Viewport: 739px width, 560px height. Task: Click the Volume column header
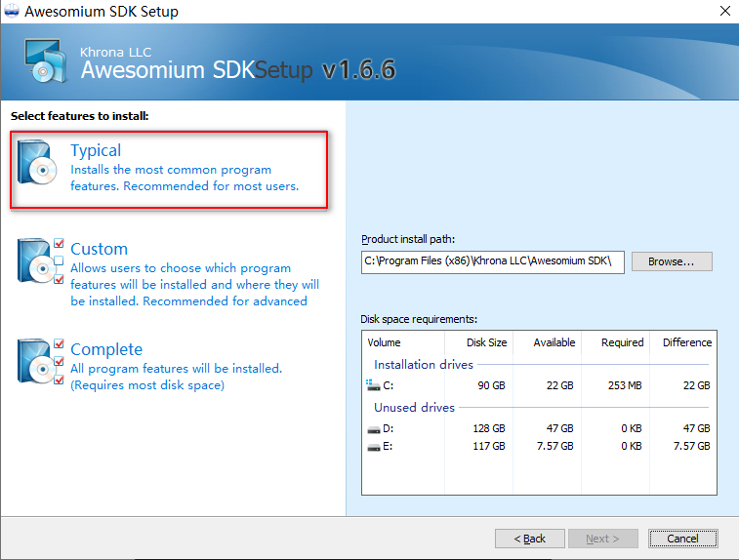tap(403, 342)
